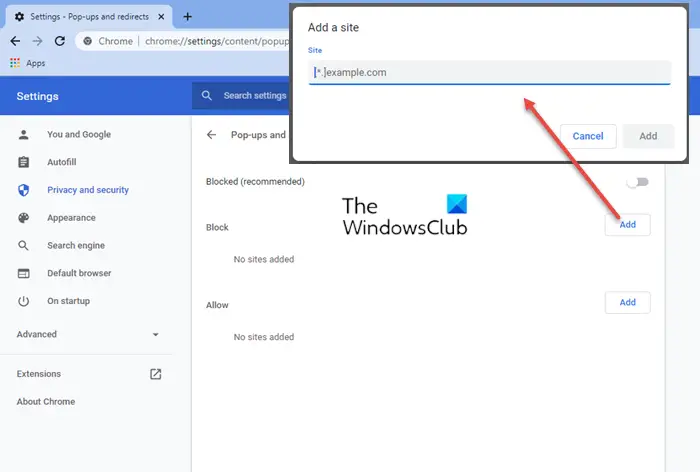Click the Search engine magnifier icon
The width and height of the screenshot is (700, 472).
click(x=24, y=245)
